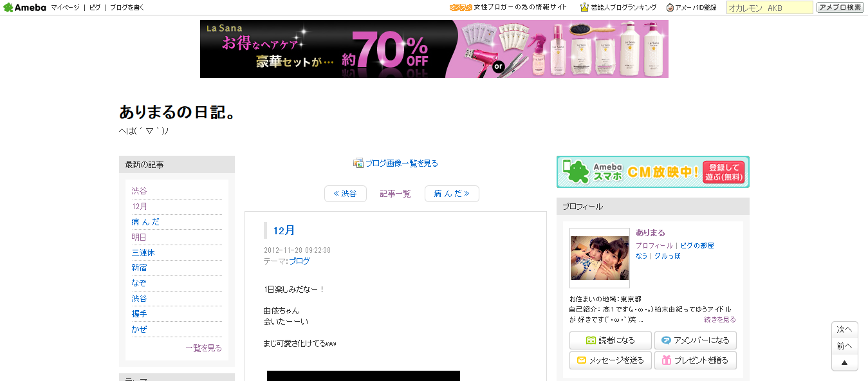The height and width of the screenshot is (381, 868).
Task: Open previous article « 渋谷
Action: click(x=346, y=194)
